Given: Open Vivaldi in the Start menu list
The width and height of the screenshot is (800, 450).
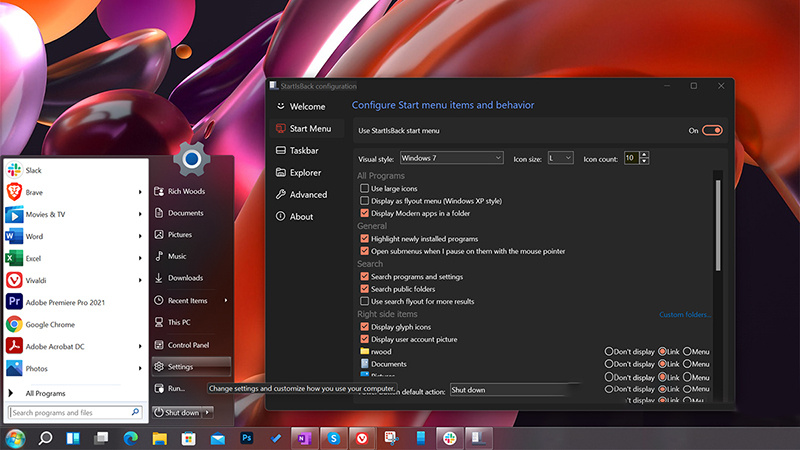Looking at the screenshot, I should (x=76, y=280).
